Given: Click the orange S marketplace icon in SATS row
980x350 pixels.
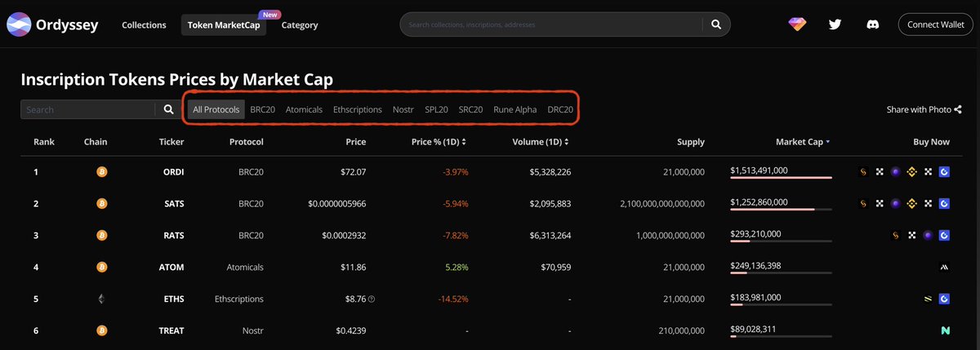Looking at the screenshot, I should (864, 203).
